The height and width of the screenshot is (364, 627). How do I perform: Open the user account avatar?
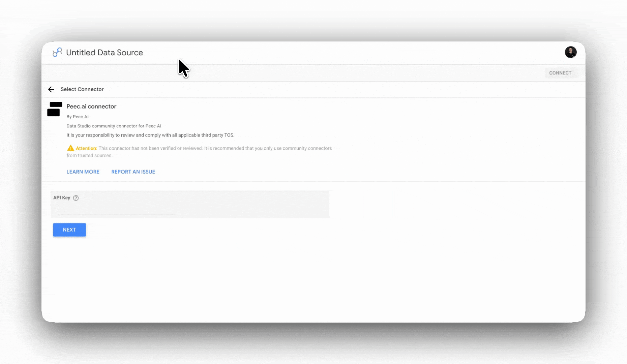coord(570,52)
